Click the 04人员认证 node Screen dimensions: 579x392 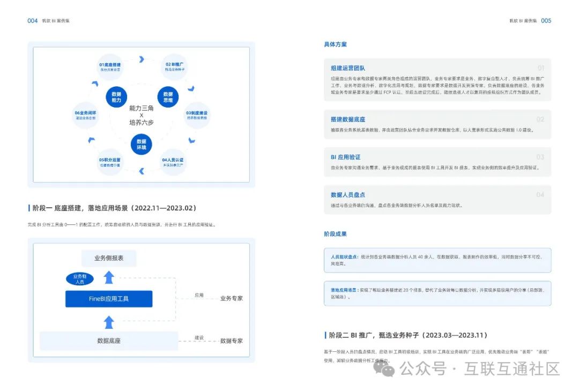pos(173,162)
